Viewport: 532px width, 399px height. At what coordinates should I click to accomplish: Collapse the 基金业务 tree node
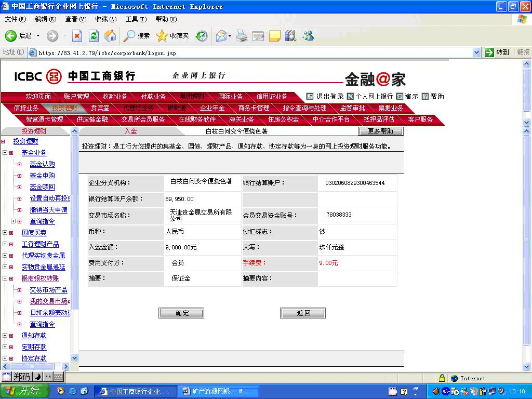coord(5,153)
